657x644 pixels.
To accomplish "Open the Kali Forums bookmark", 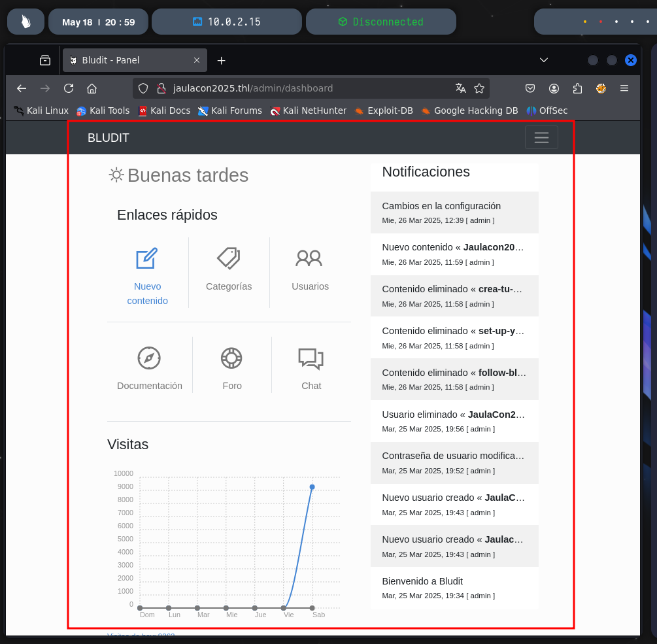I will 230,110.
